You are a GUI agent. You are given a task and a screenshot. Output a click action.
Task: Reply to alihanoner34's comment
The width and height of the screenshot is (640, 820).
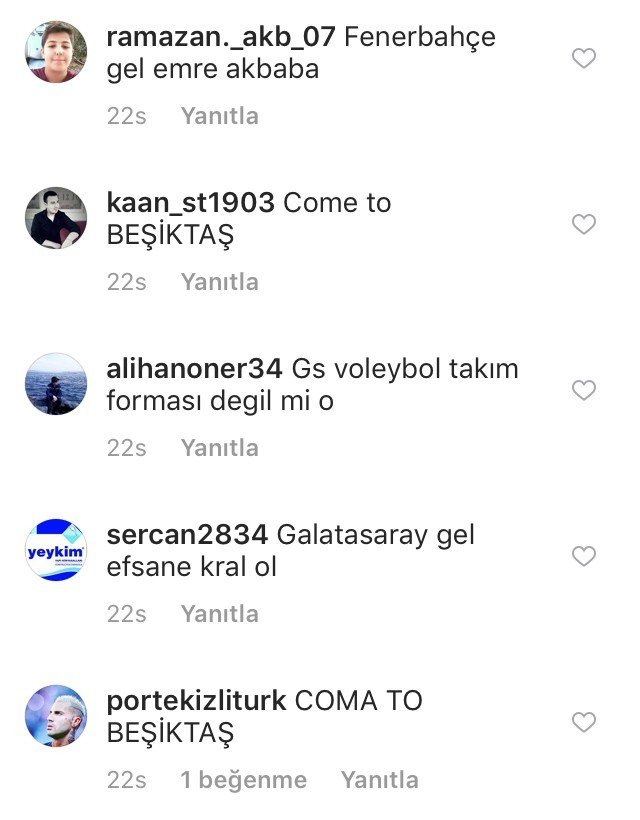click(x=220, y=448)
